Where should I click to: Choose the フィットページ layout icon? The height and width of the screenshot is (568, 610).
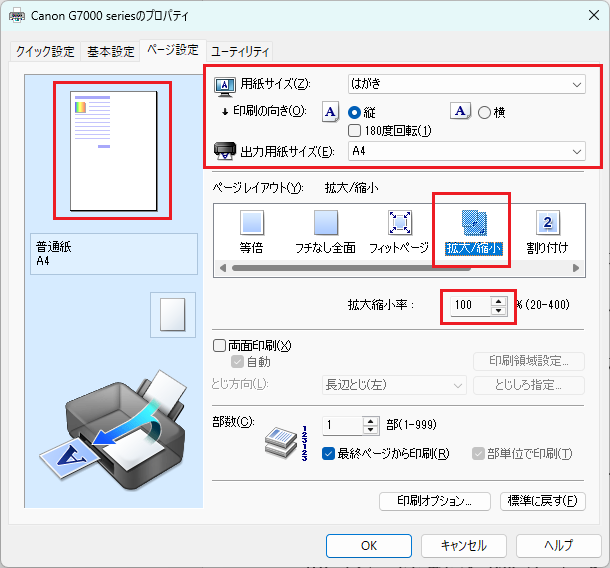tap(399, 224)
